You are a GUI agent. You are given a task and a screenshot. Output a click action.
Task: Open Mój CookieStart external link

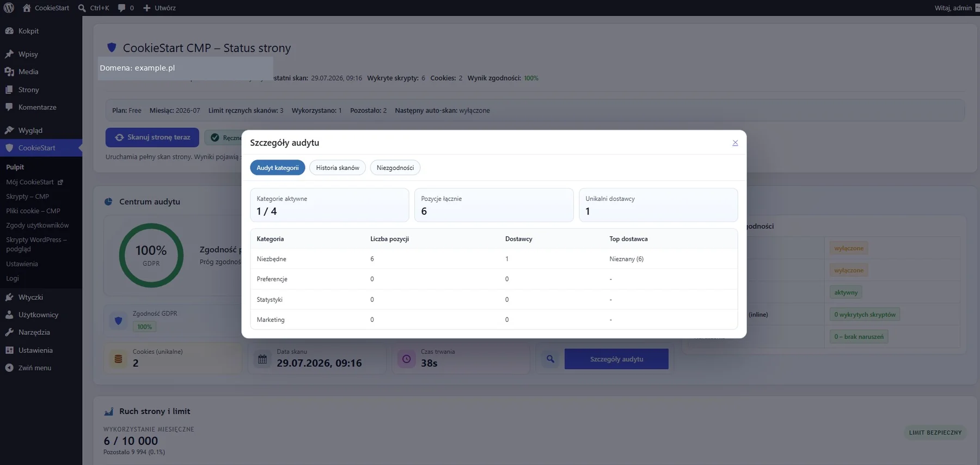tap(34, 182)
